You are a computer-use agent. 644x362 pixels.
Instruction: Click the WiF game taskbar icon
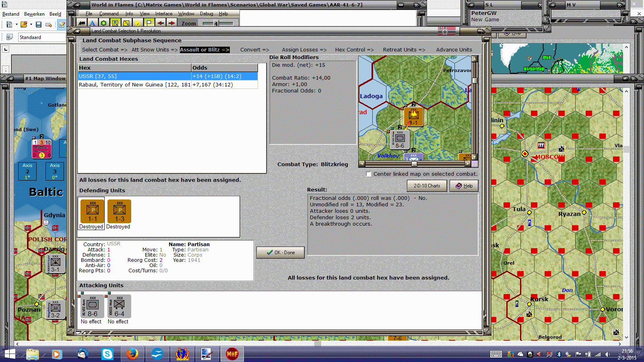click(x=232, y=354)
